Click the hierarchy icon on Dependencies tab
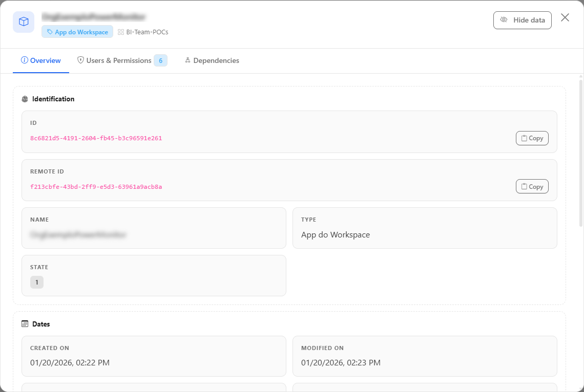584x392 pixels. pos(187,60)
